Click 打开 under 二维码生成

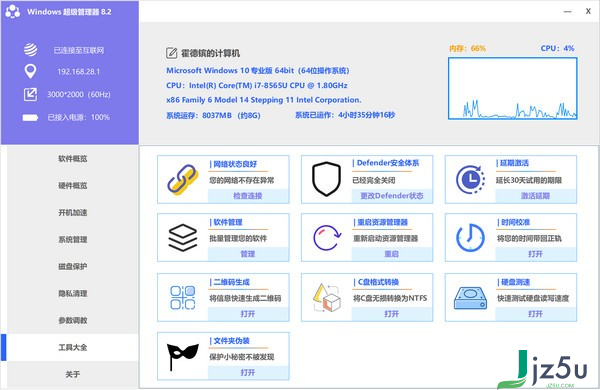248,313
